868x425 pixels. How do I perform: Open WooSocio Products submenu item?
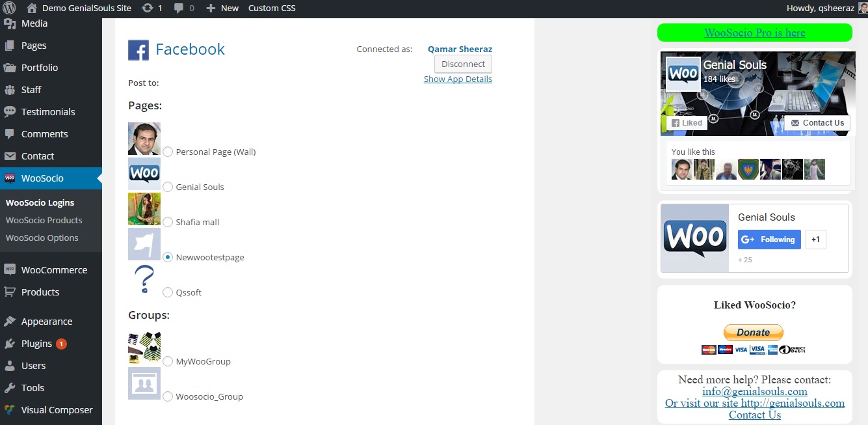(x=44, y=220)
